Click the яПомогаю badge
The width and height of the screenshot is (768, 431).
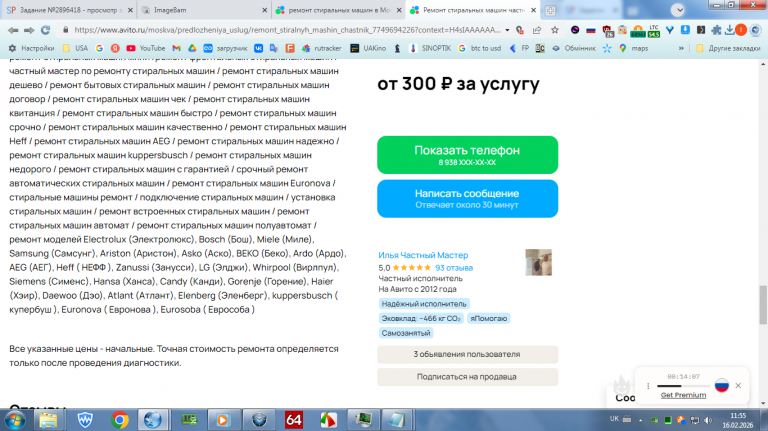489,318
